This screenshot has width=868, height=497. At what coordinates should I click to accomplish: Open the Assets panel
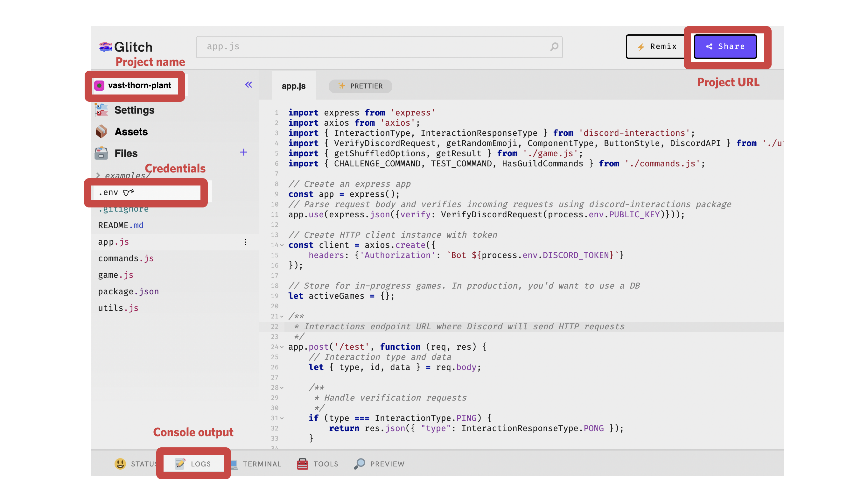131,130
